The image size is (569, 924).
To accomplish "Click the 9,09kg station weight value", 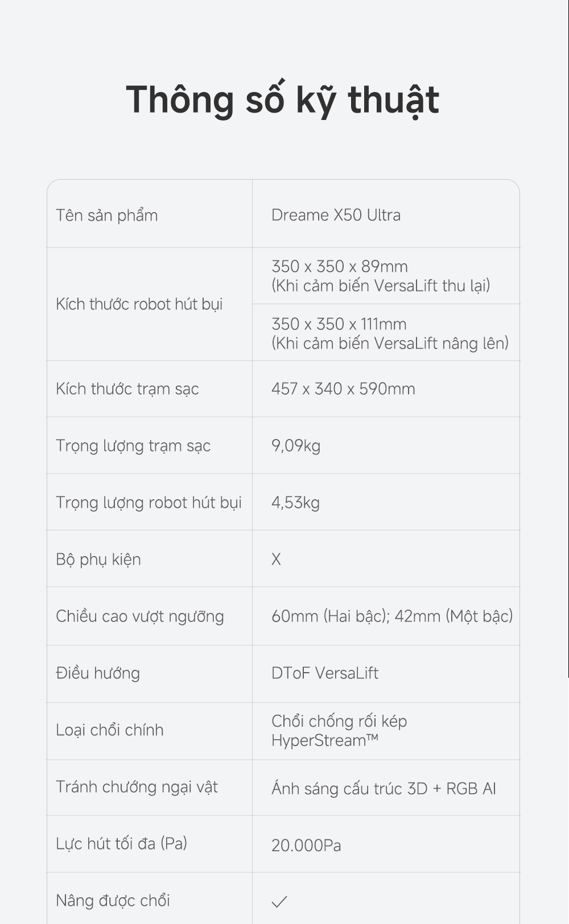I will click(x=296, y=446).
